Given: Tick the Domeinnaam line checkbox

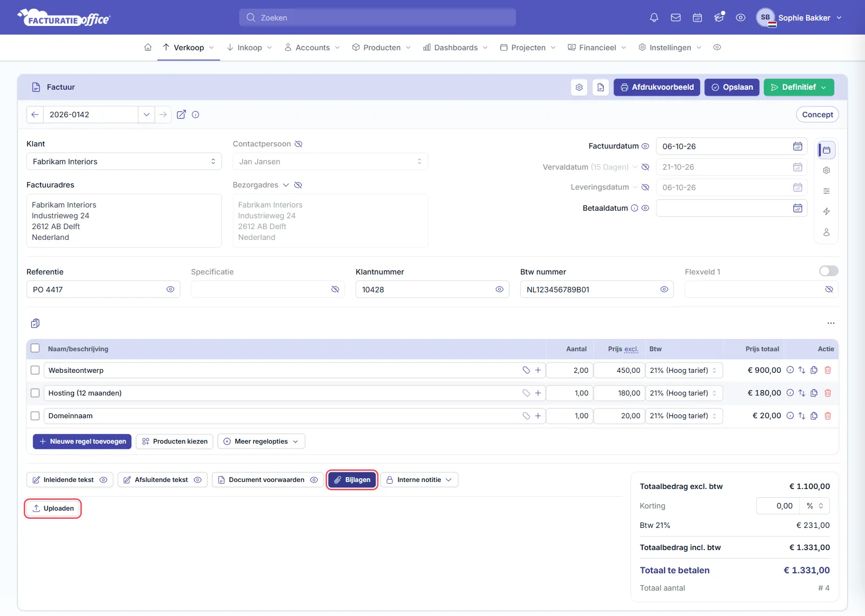Looking at the screenshot, I should point(35,416).
